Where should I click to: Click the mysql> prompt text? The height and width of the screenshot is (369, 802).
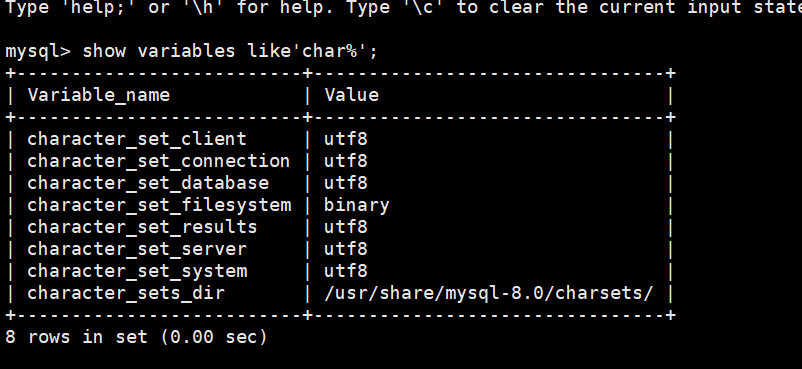pos(38,51)
